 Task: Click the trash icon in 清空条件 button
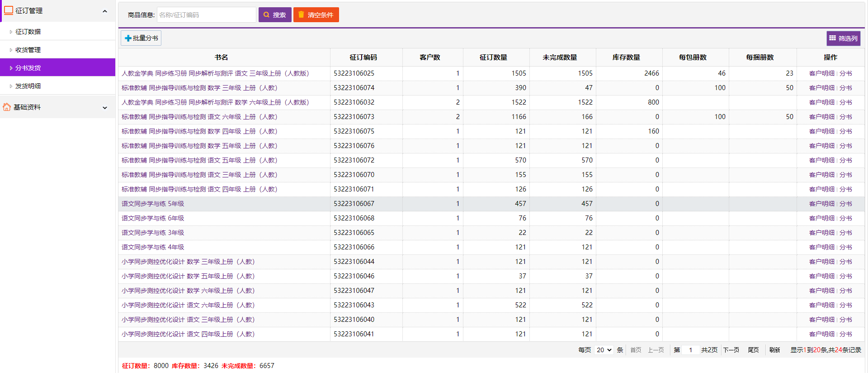301,15
